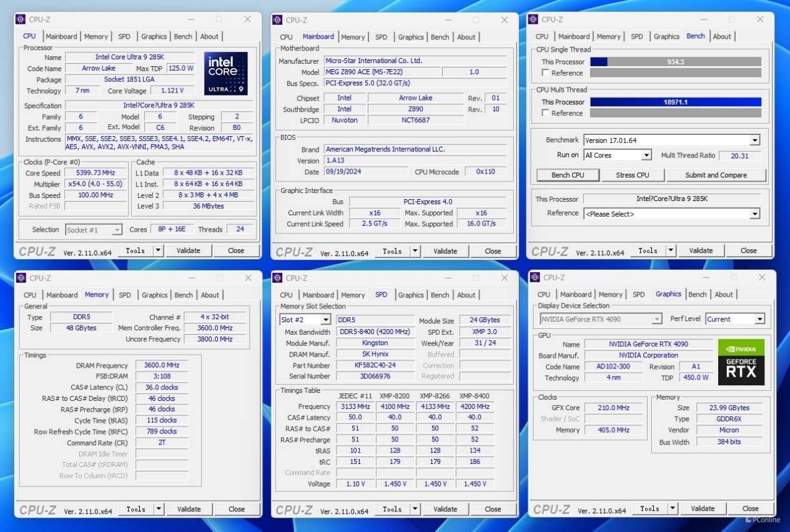
Task: Click the CPU-Z title icon in Memory window
Action: 21,278
